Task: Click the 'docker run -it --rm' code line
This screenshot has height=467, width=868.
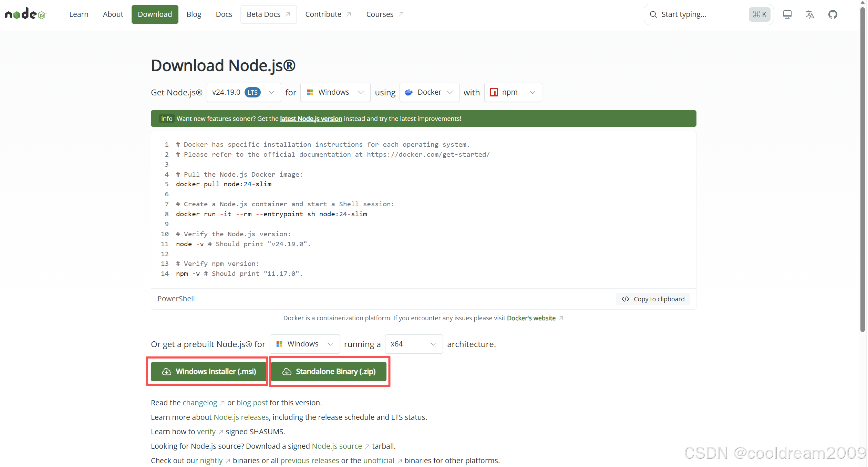Action: coord(271,214)
